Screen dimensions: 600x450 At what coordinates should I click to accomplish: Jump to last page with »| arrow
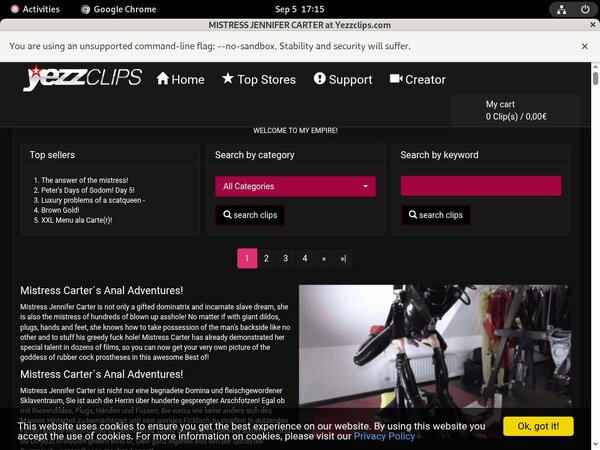pos(343,258)
